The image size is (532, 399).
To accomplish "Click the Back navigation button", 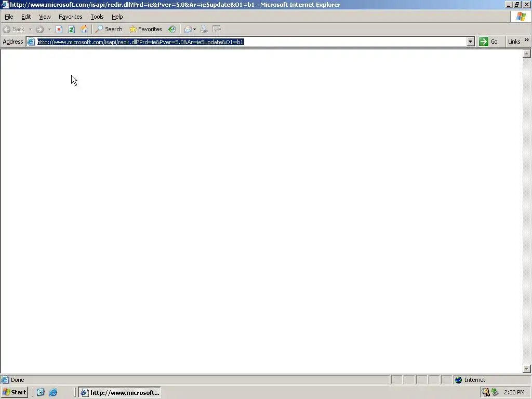I will pos(14,29).
